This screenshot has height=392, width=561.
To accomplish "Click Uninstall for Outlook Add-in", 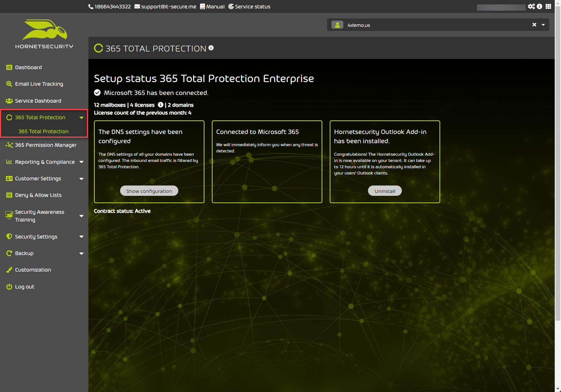I will point(385,191).
